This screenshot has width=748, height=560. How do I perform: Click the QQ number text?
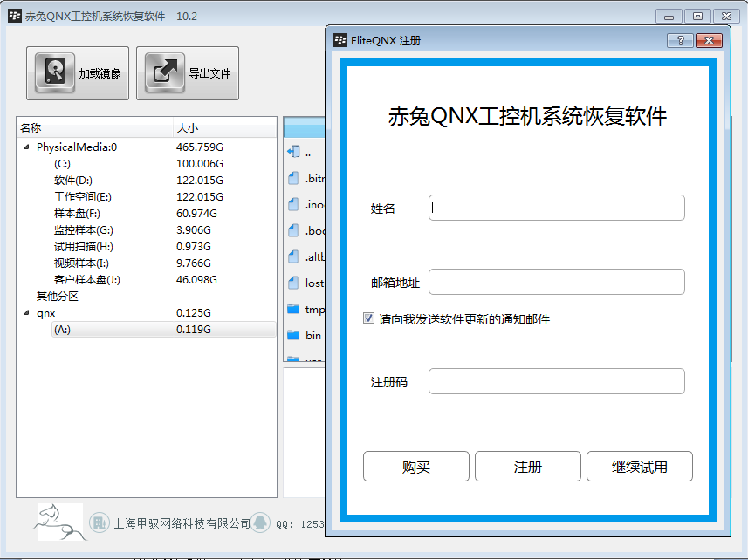tap(300, 524)
